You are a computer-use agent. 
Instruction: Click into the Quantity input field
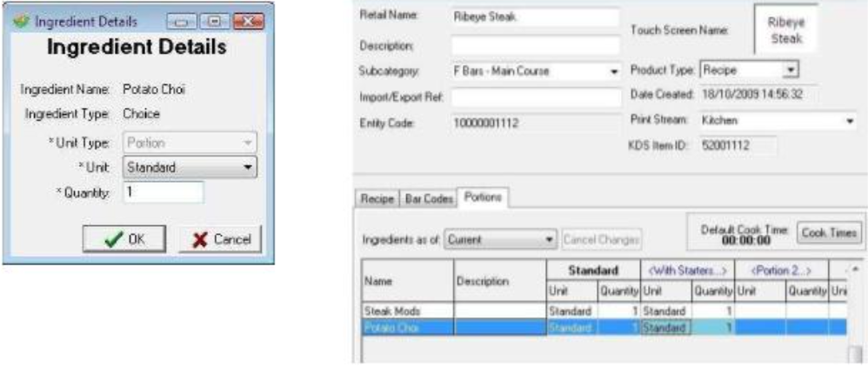point(164,191)
